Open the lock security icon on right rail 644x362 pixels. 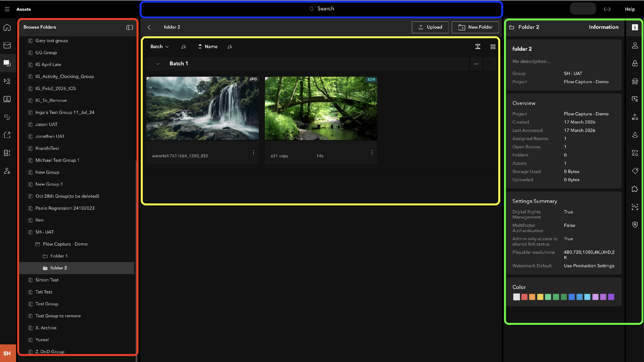[x=635, y=63]
